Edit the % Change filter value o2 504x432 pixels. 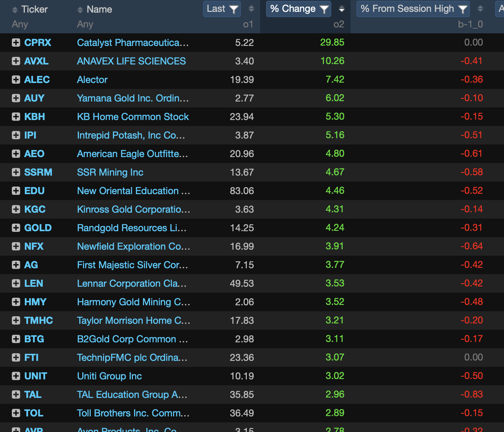[339, 24]
